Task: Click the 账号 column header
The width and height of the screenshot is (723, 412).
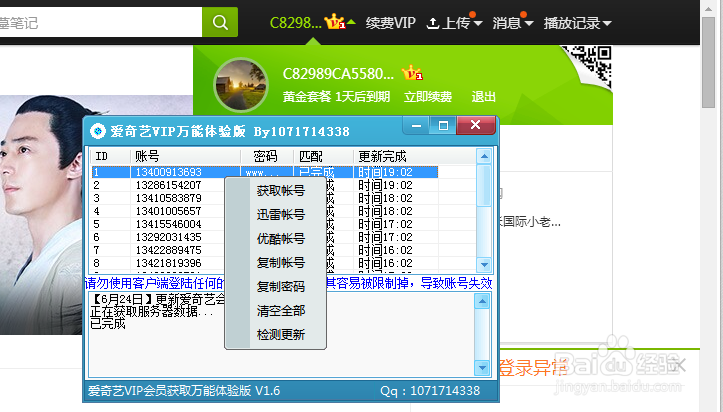Action: tap(185, 156)
